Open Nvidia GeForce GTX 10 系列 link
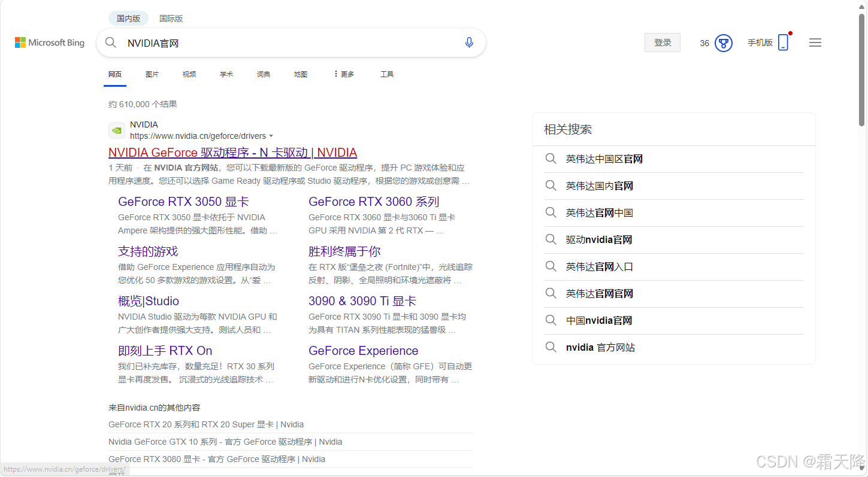 pyautogui.click(x=225, y=442)
